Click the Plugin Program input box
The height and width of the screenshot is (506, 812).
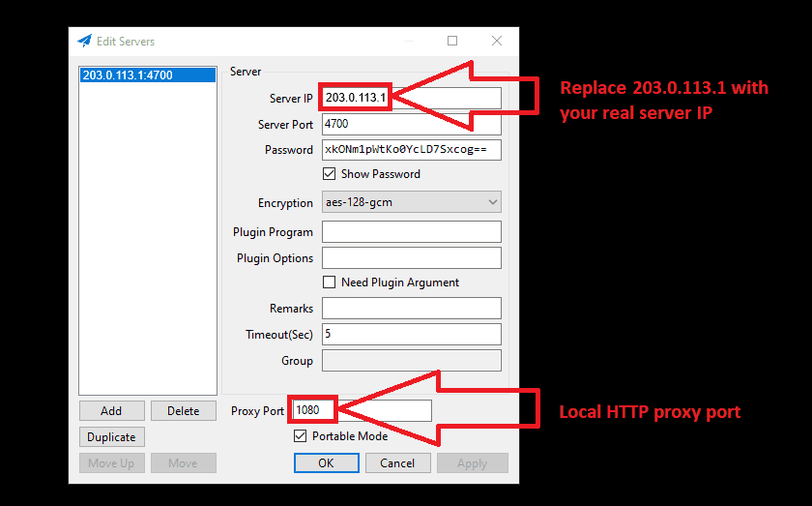(x=411, y=232)
